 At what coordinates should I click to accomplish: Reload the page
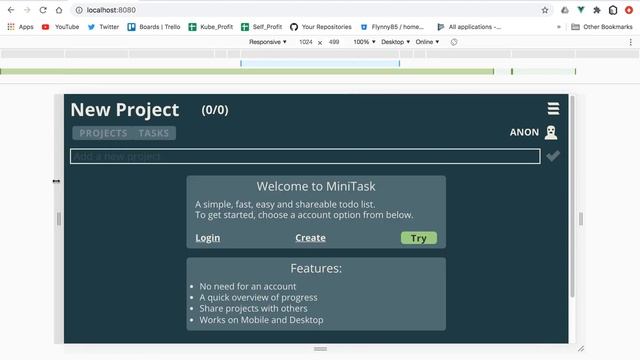[43, 10]
